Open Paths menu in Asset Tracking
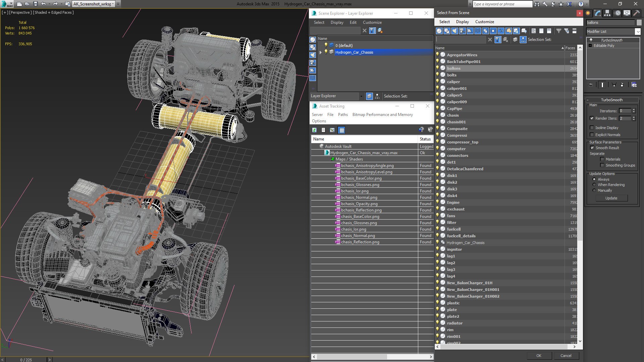This screenshot has height=362, width=644. click(x=343, y=115)
